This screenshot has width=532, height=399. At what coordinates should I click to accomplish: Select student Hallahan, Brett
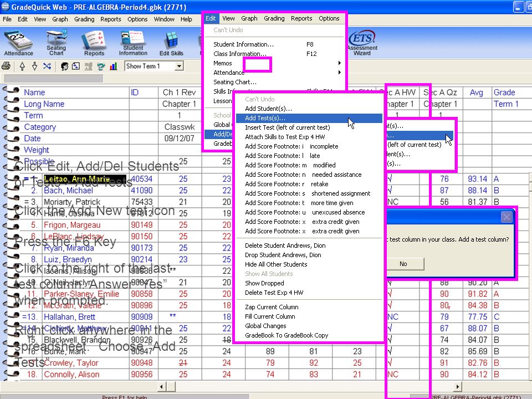(70, 317)
